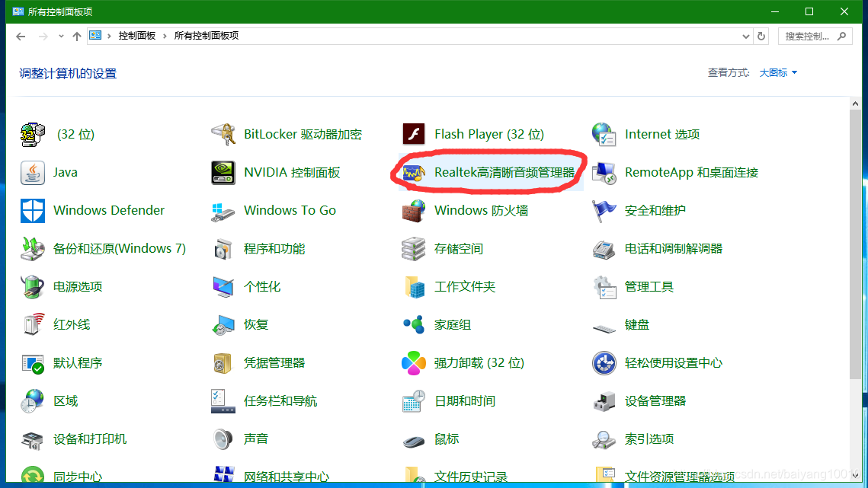Go back using the back arrow
The width and height of the screenshot is (868, 488).
(x=21, y=37)
